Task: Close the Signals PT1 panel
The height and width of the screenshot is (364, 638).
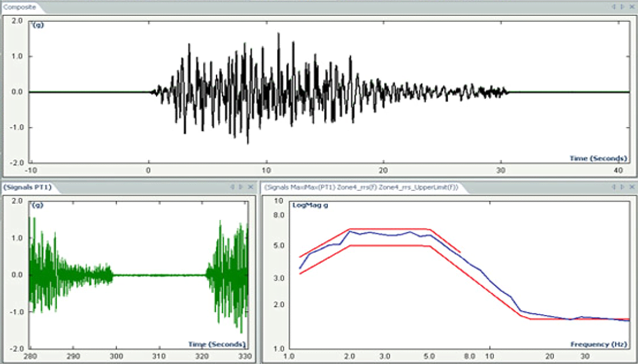Action: [x=250, y=187]
